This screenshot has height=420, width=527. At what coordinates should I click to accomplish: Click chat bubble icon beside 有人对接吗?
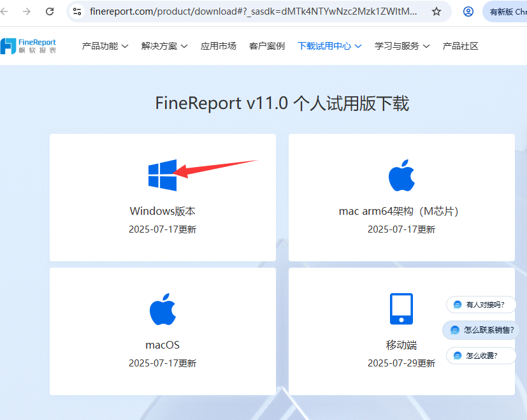tap(458, 305)
